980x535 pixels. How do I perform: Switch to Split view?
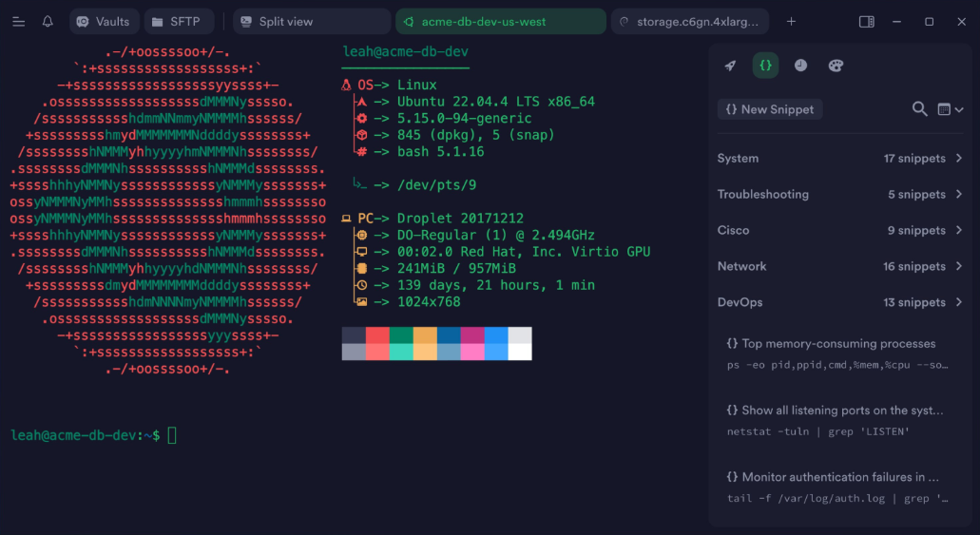pos(311,21)
